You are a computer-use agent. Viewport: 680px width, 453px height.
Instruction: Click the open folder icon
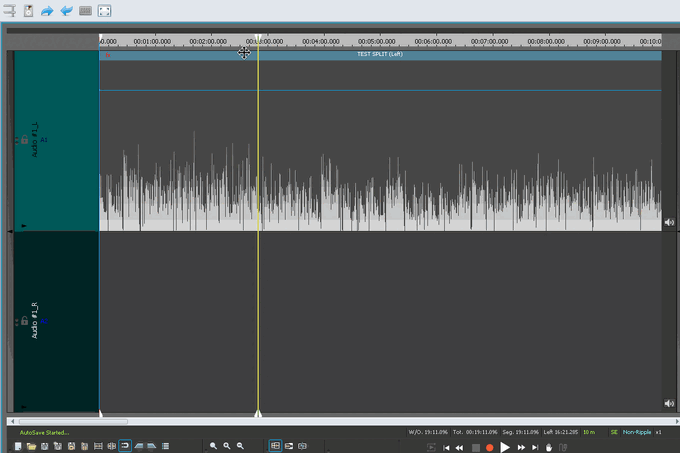(x=32, y=446)
